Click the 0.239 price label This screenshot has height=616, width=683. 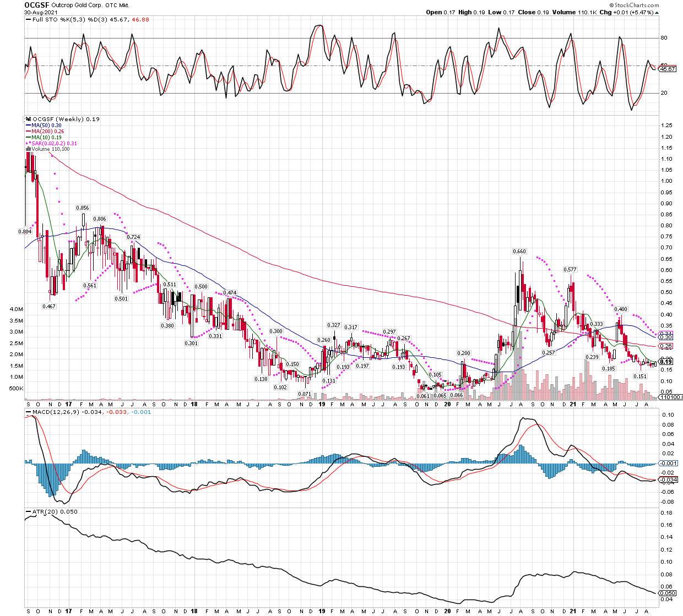(x=592, y=357)
